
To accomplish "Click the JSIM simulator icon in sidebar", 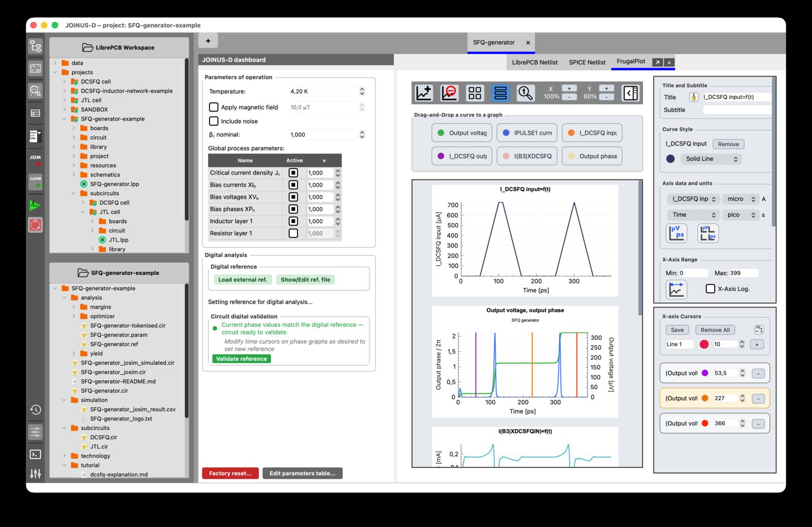I will [x=35, y=159].
